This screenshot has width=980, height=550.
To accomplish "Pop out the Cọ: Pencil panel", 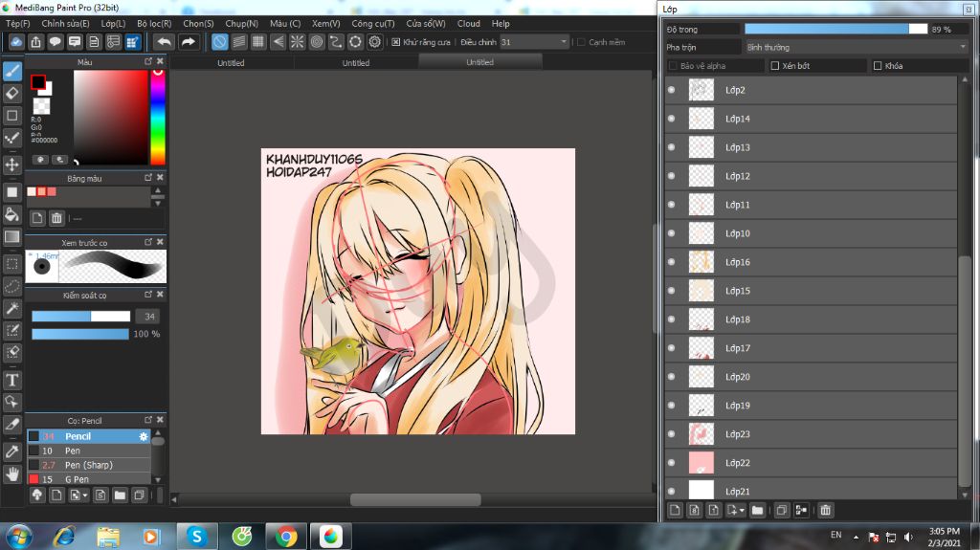I will tap(148, 420).
